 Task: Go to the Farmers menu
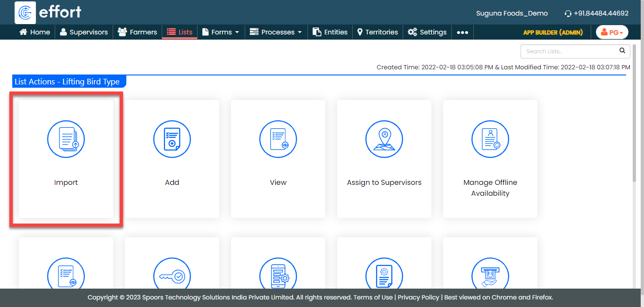click(x=137, y=32)
